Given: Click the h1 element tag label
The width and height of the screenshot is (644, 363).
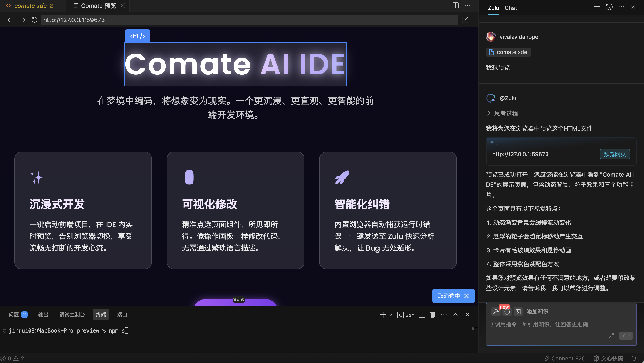Looking at the screenshot, I should click(x=138, y=36).
